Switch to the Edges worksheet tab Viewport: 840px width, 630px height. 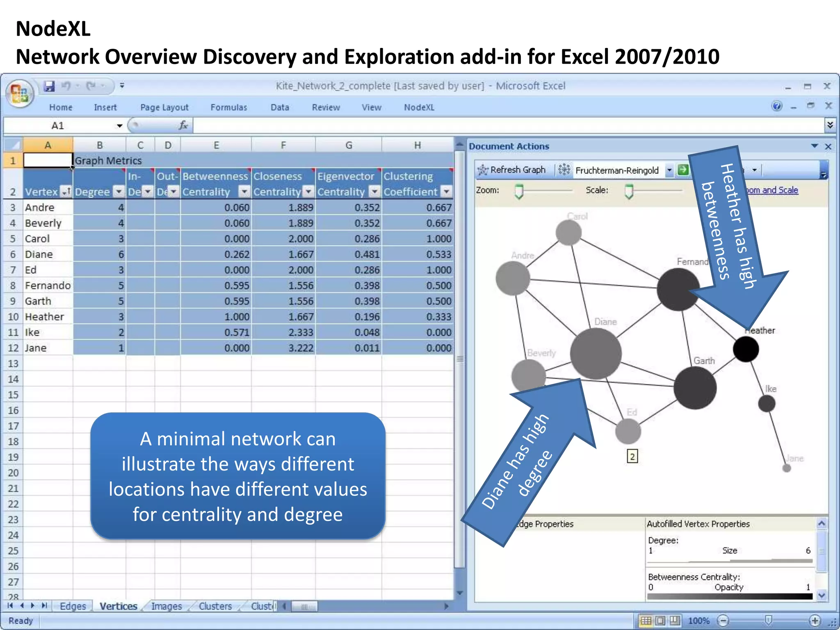click(73, 606)
